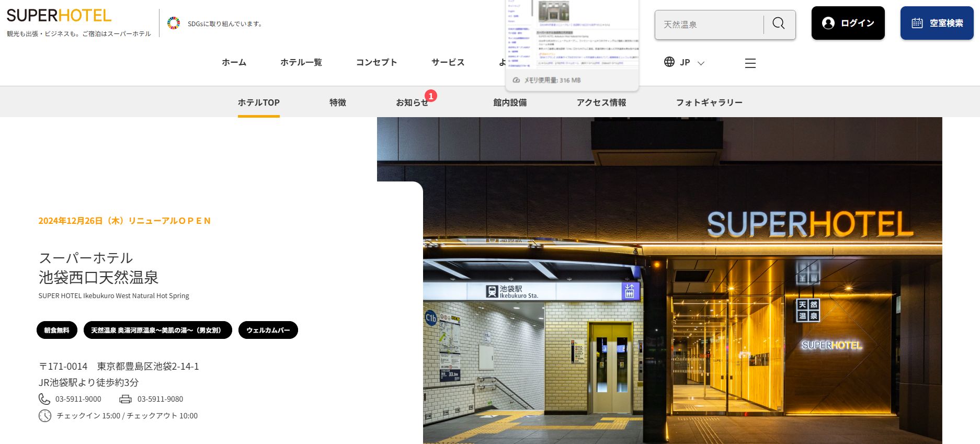980x444 pixels.
Task: Click the tagline 観光も出張・ビジネスも text
Action: [79, 33]
